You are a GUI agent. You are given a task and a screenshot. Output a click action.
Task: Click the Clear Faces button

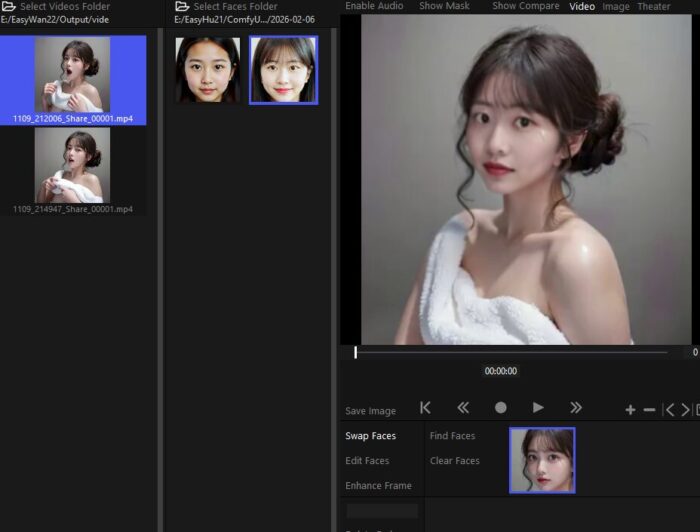[454, 461]
